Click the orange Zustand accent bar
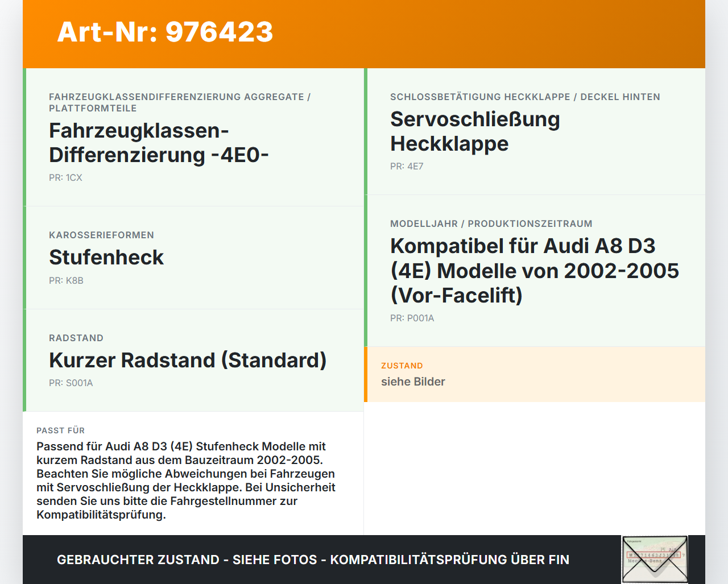Image resolution: width=728 pixels, height=584 pixels. [366, 374]
